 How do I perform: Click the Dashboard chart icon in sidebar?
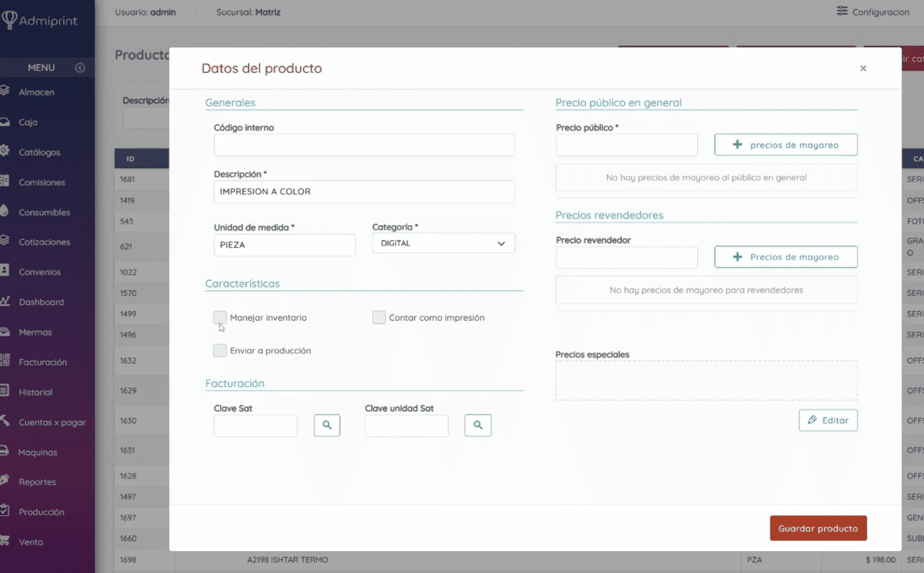[5, 301]
